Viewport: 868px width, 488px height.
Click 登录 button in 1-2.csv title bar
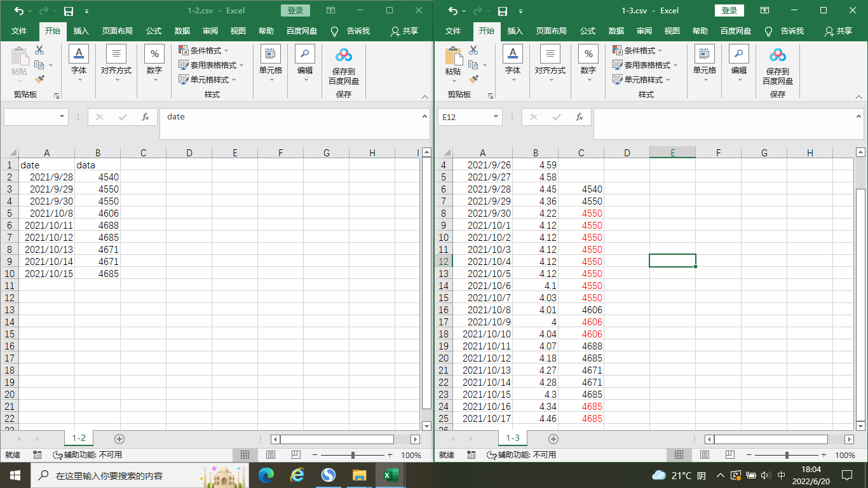(295, 11)
